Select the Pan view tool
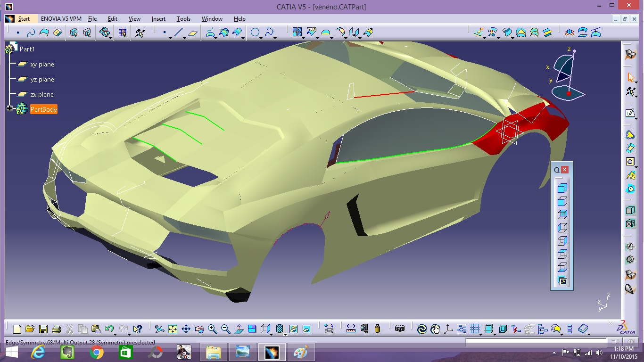The height and width of the screenshot is (362, 644). [186, 329]
